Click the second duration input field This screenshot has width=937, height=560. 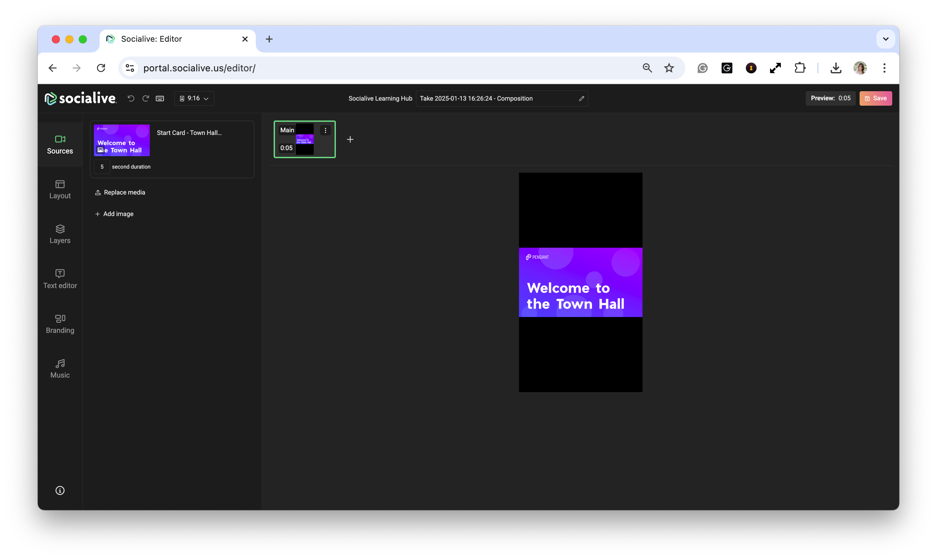pyautogui.click(x=102, y=167)
